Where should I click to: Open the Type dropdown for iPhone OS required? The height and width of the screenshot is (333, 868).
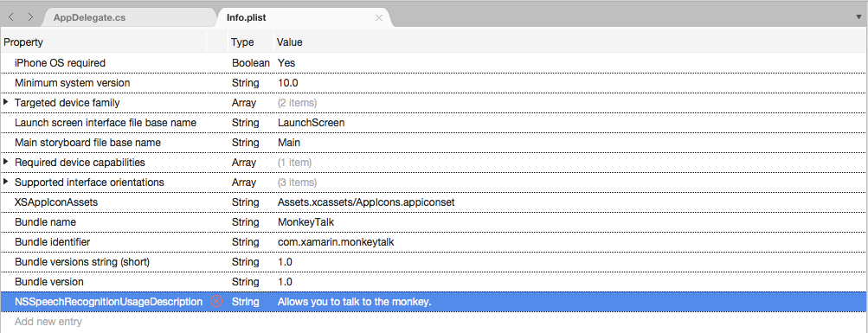point(251,62)
